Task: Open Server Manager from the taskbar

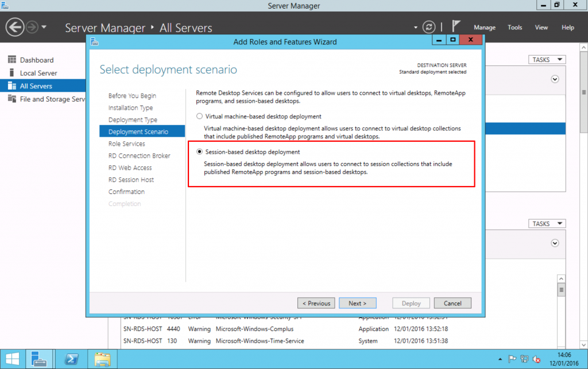Action: 40,359
